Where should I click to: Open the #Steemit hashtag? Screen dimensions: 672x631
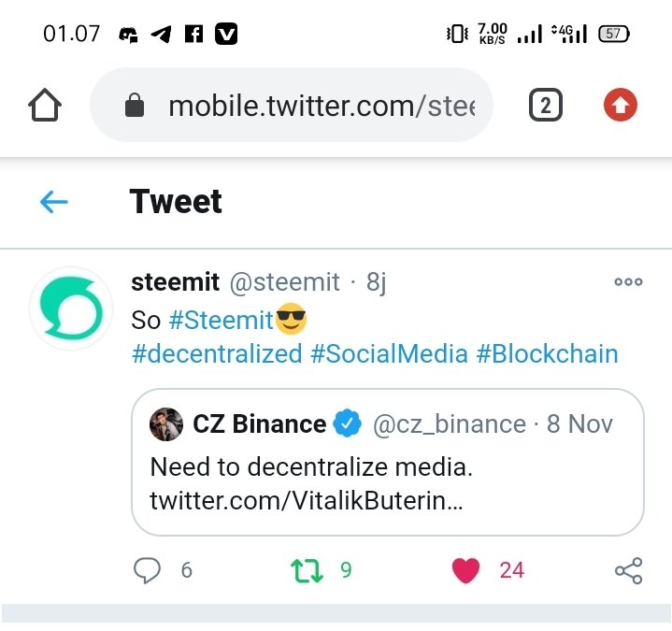click(222, 320)
